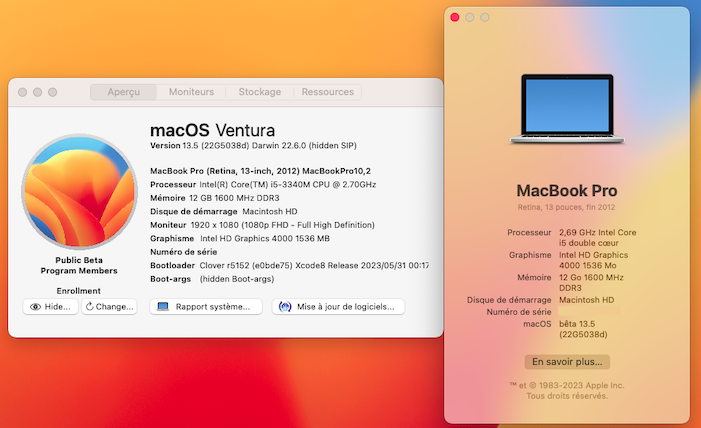Click the minimize button of MacBook Pro window

[x=470, y=17]
